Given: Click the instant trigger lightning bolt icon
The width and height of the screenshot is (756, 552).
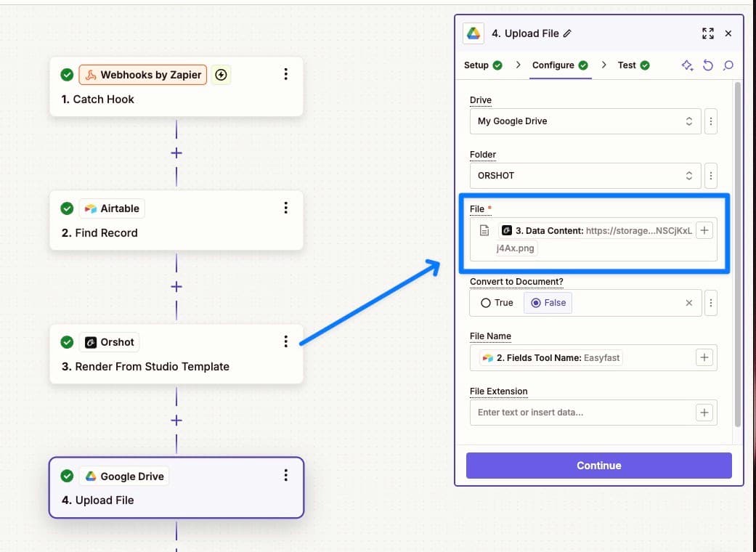Looking at the screenshot, I should pyautogui.click(x=221, y=75).
